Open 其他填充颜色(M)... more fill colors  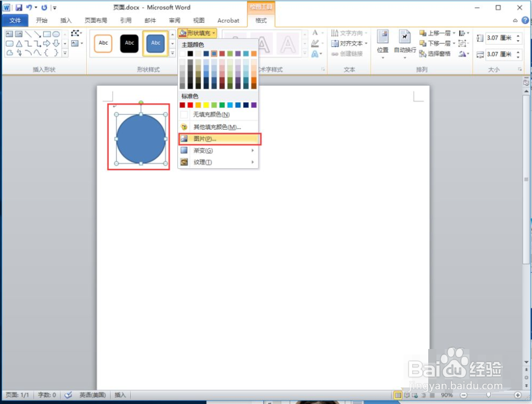coord(219,127)
